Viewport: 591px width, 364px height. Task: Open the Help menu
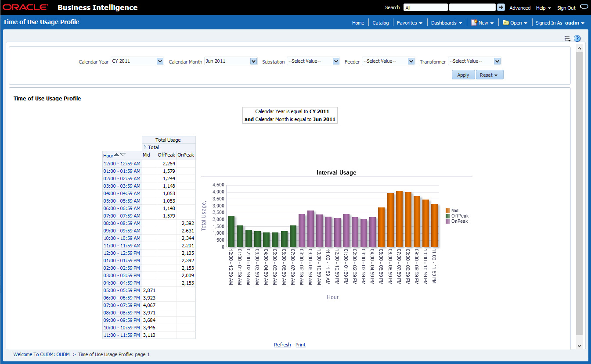544,8
